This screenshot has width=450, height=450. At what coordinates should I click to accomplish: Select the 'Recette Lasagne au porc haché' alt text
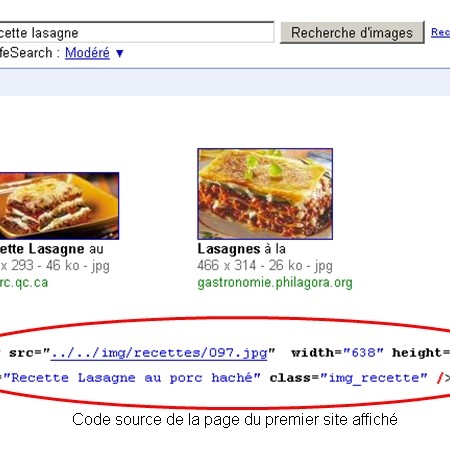point(132,378)
